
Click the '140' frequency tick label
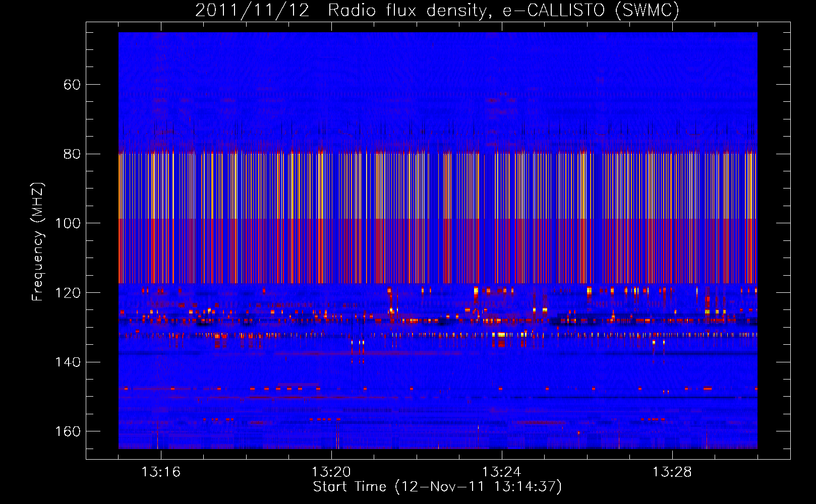tap(68, 362)
